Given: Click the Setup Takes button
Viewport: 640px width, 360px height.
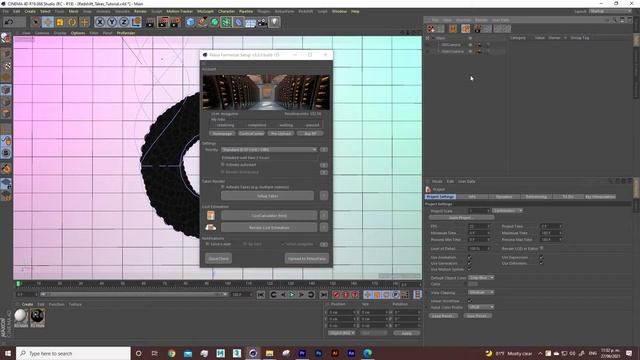Looking at the screenshot, I should tap(268, 196).
